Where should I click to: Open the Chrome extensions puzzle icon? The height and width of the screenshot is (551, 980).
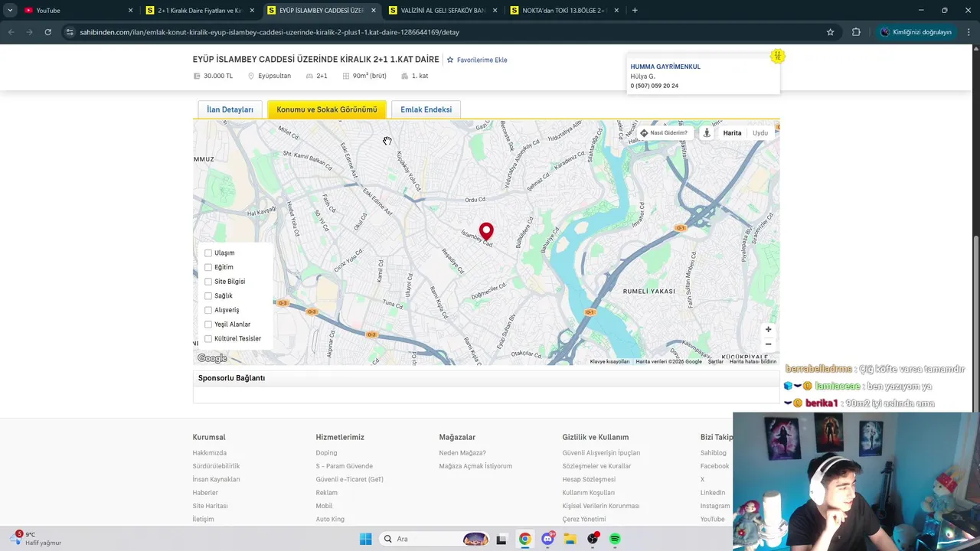click(x=856, y=32)
